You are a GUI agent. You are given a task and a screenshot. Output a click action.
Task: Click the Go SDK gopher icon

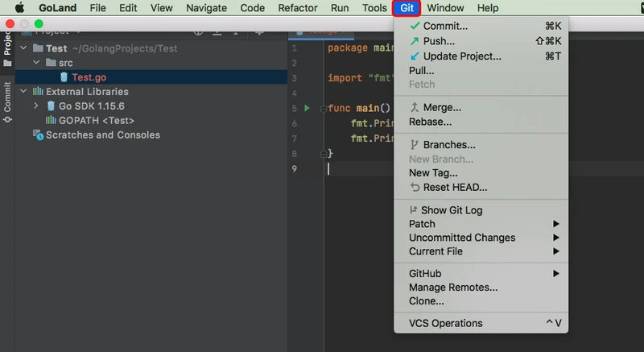51,106
